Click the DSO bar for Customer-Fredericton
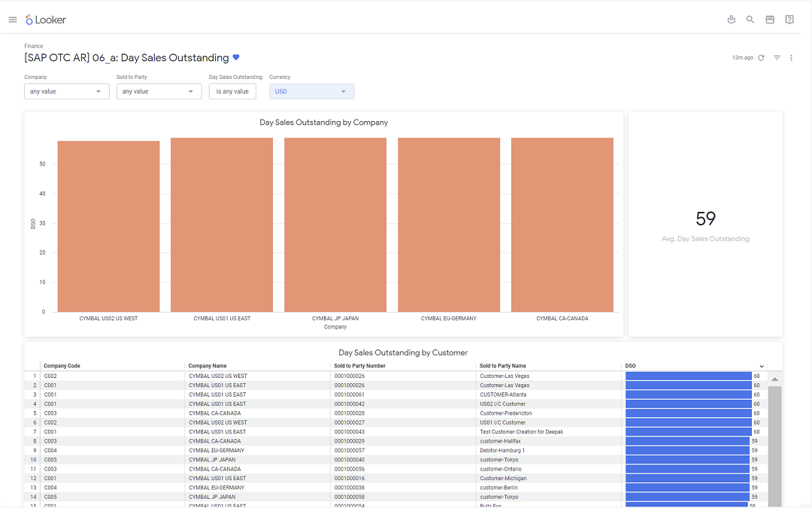This screenshot has height=508, width=812. pos(689,413)
